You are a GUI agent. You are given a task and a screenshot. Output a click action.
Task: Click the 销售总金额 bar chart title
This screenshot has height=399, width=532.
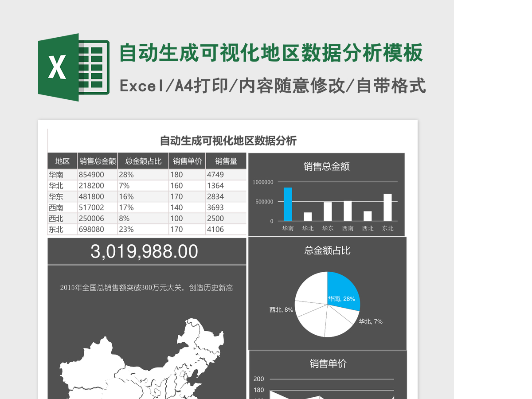click(327, 166)
